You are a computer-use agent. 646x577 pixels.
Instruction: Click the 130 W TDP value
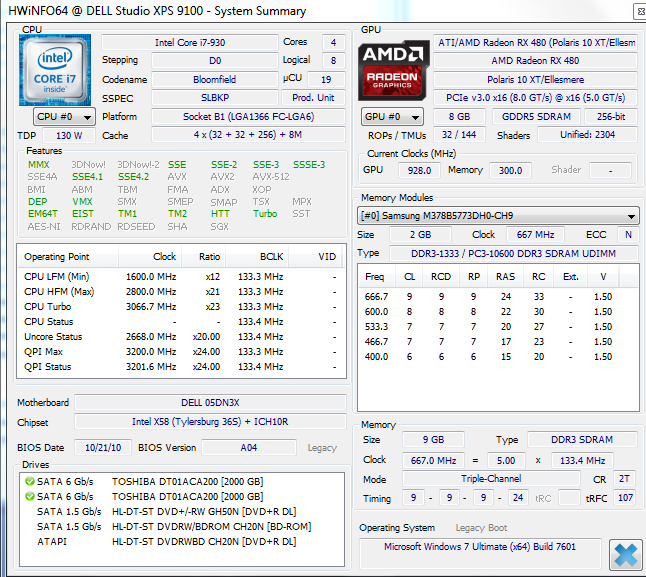69,135
